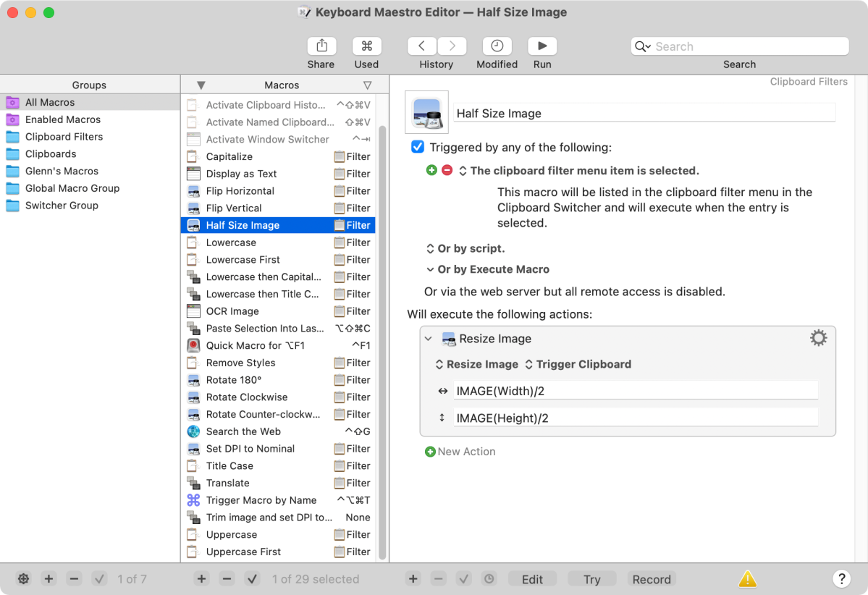
Task: Remove the trigger with the red minus
Action: tap(447, 171)
